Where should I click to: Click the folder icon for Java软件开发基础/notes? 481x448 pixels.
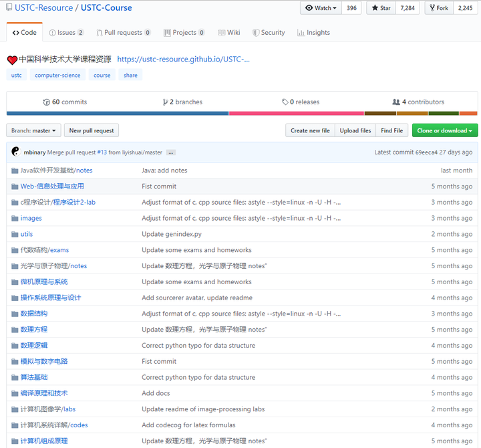pos(15,171)
